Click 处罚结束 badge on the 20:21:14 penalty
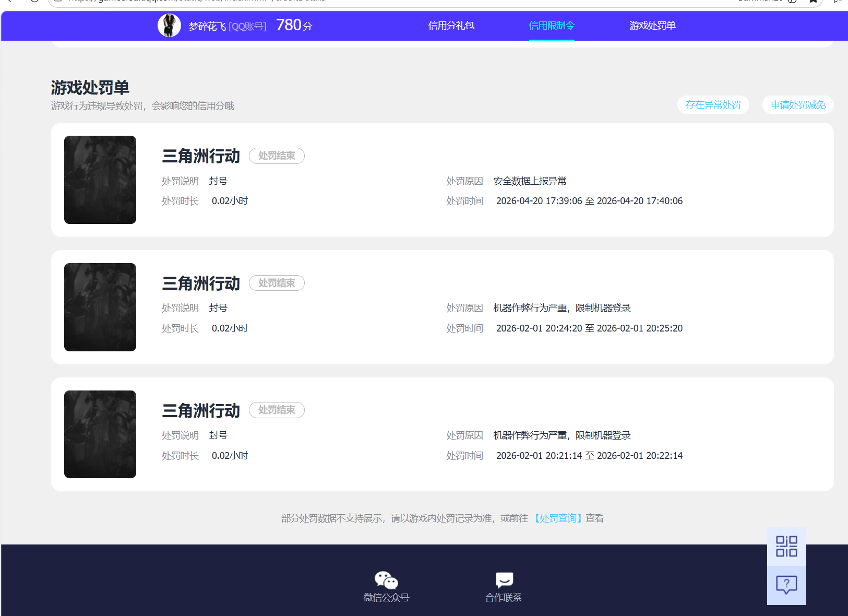This screenshot has width=848, height=616. point(277,410)
